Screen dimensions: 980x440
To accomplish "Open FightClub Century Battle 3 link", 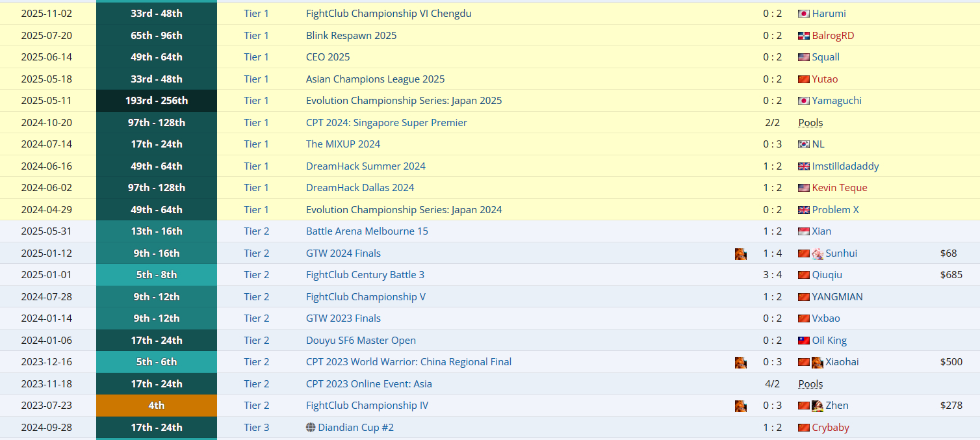I will [x=365, y=275].
